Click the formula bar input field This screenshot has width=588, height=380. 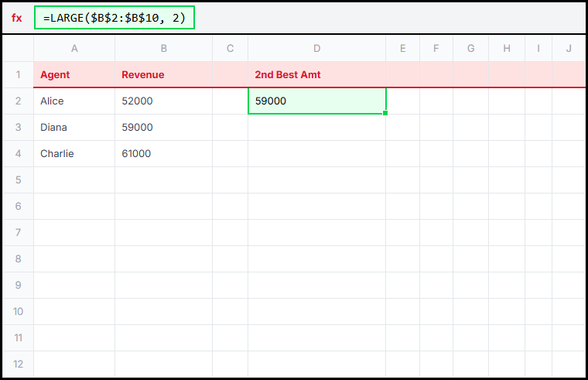pyautogui.click(x=115, y=18)
